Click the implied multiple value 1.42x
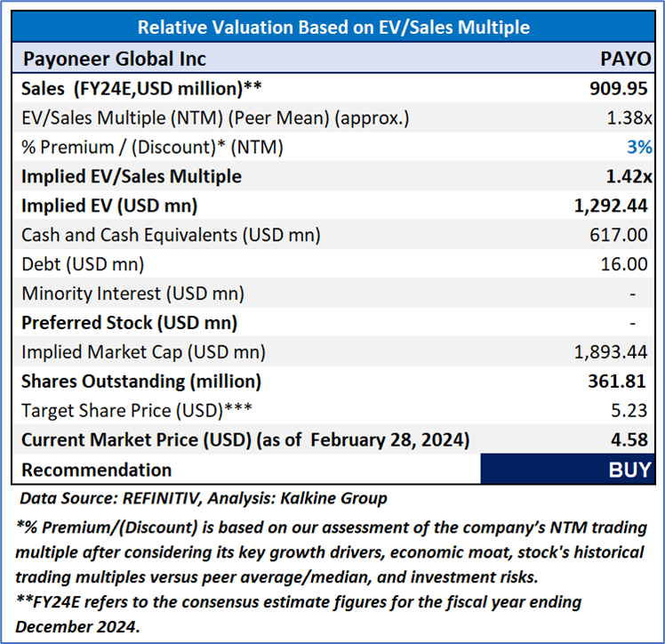Screen dimensions: 665x644 coord(629,176)
